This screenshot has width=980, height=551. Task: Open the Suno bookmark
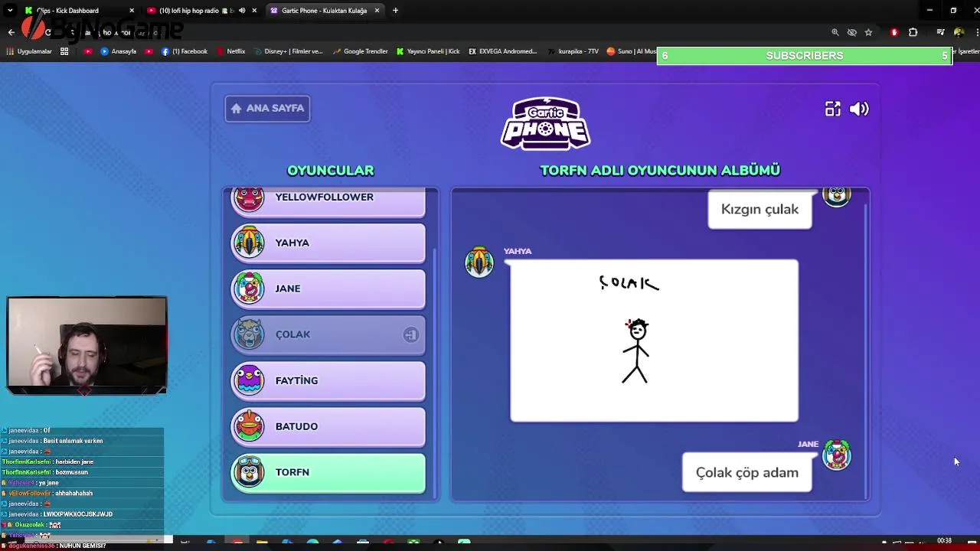[x=632, y=51]
